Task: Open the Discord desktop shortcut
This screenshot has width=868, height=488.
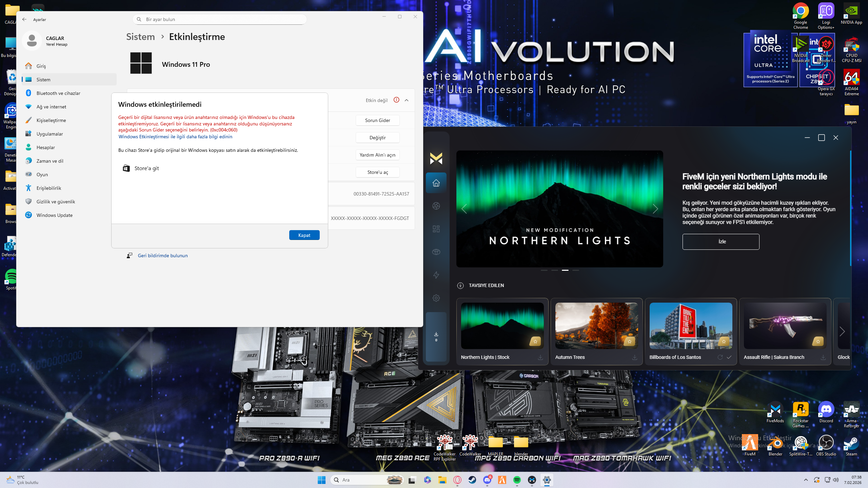Action: 826,412
